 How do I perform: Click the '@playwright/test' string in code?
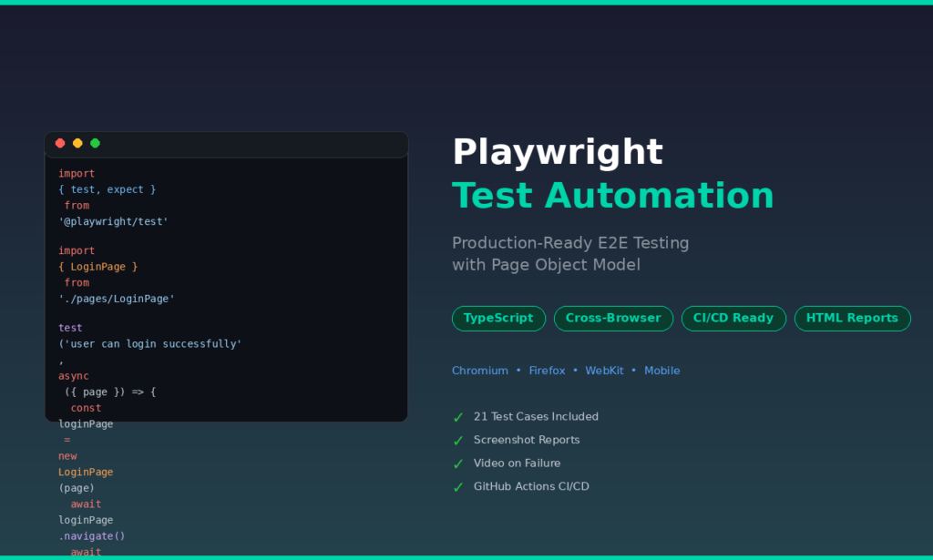coord(113,222)
